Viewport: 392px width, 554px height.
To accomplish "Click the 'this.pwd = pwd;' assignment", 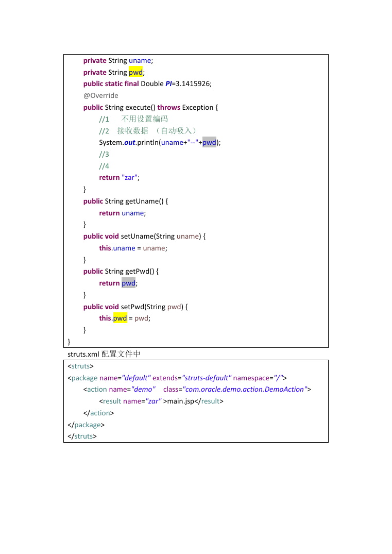I will (125, 318).
